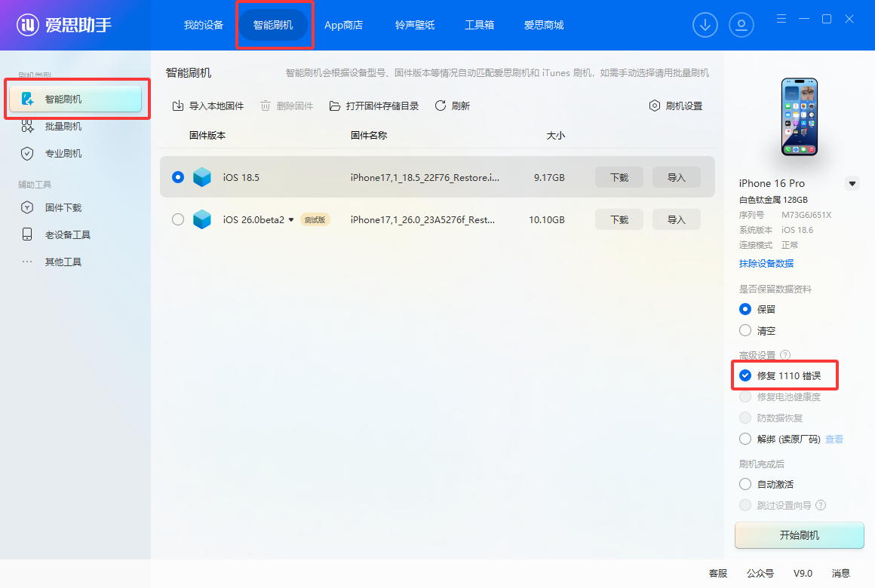Open the 工具箱 toolbox tab
Viewport: 875px width, 588px height.
tap(479, 25)
